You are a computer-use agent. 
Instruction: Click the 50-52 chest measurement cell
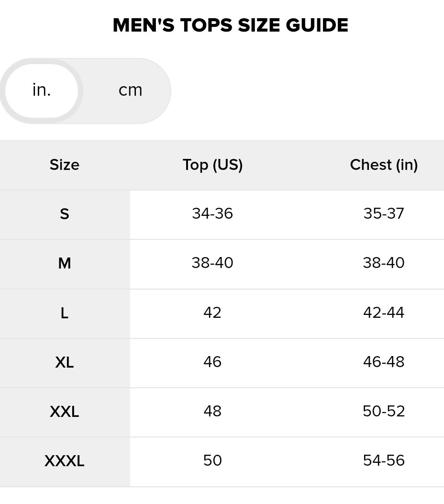tap(384, 412)
